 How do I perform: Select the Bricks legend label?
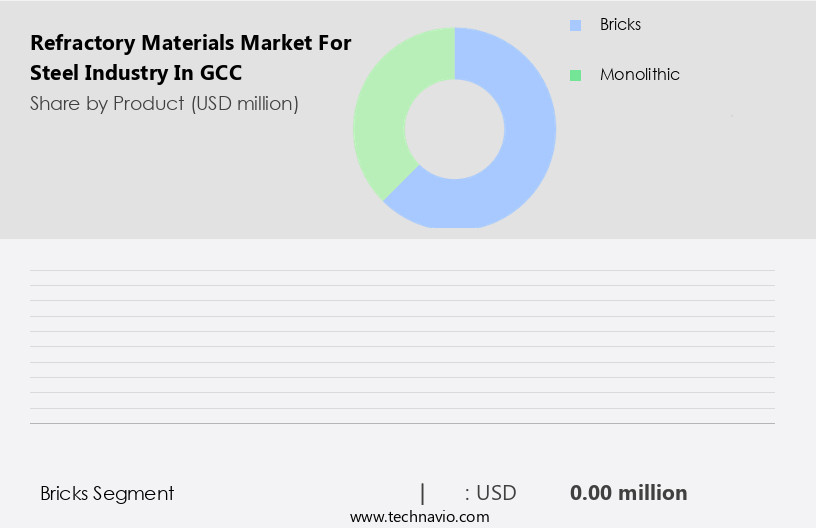pos(620,25)
